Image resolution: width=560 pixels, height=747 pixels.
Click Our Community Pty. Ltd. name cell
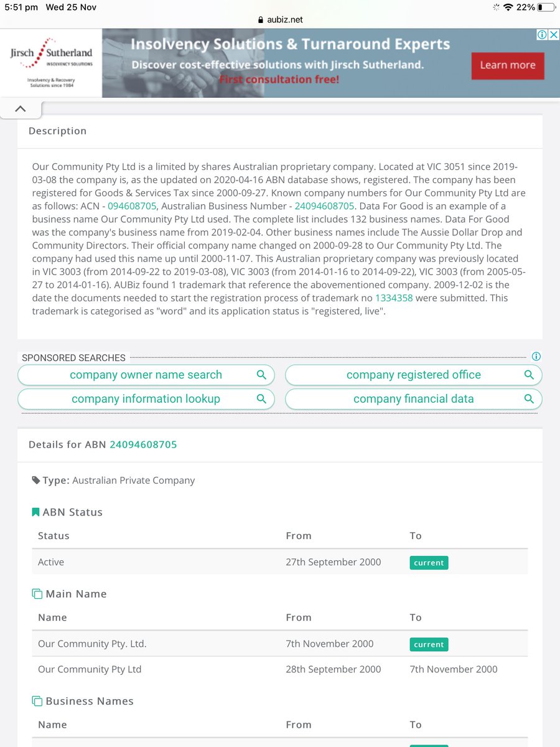[x=92, y=644]
